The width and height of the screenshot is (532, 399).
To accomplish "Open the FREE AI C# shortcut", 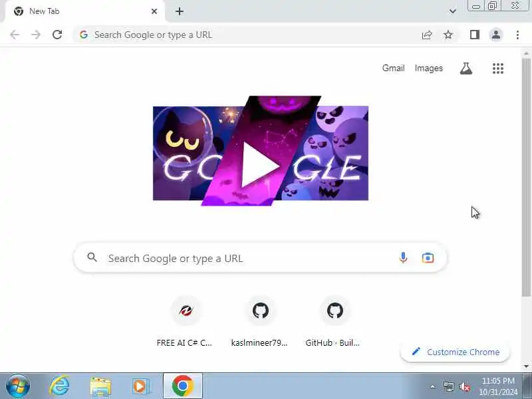I will click(185, 322).
